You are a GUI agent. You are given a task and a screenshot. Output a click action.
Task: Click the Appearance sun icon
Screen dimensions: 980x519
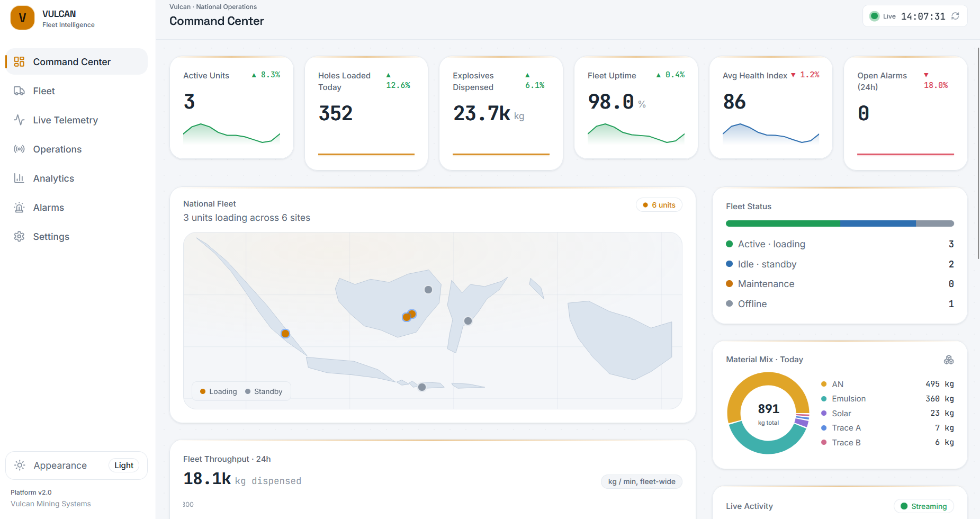click(x=20, y=465)
